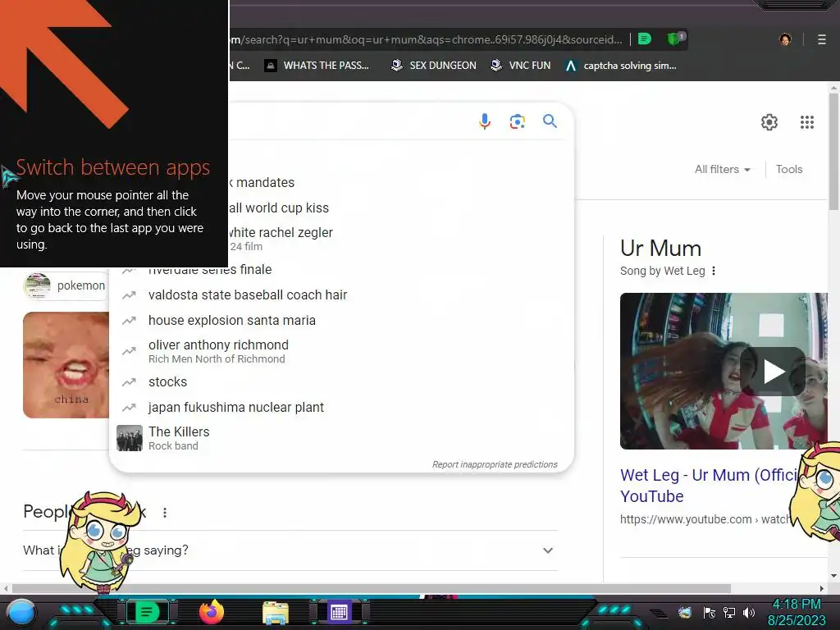Viewport: 840px width, 630px height.
Task: Open search by image camera icon
Action: click(x=517, y=121)
